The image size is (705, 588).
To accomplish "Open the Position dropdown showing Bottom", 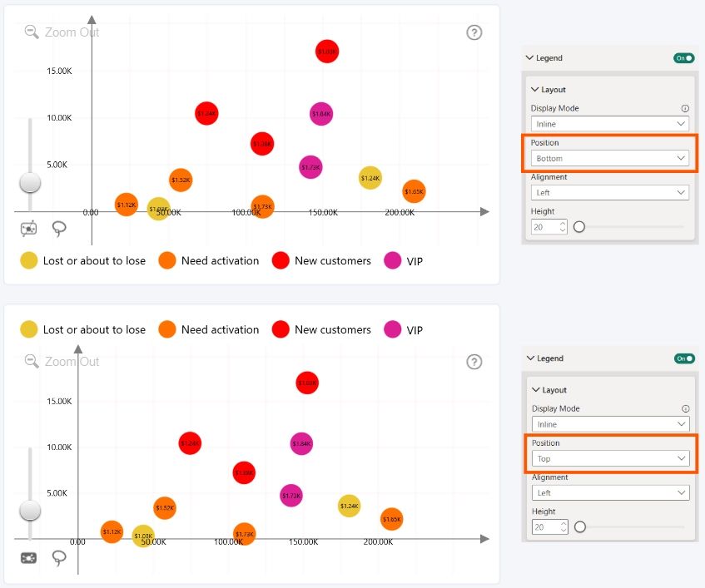I will (609, 158).
